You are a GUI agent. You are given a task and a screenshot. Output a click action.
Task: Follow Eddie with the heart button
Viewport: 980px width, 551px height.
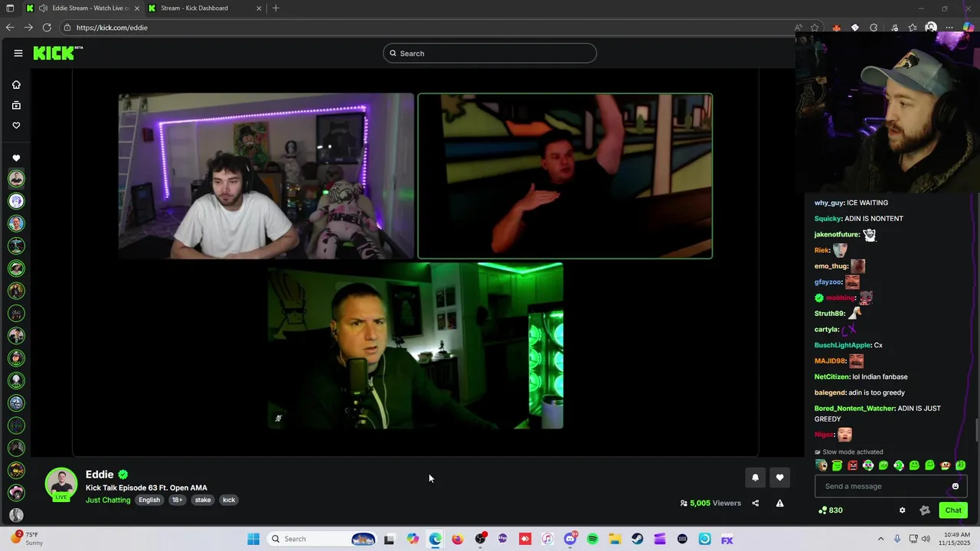tap(779, 478)
